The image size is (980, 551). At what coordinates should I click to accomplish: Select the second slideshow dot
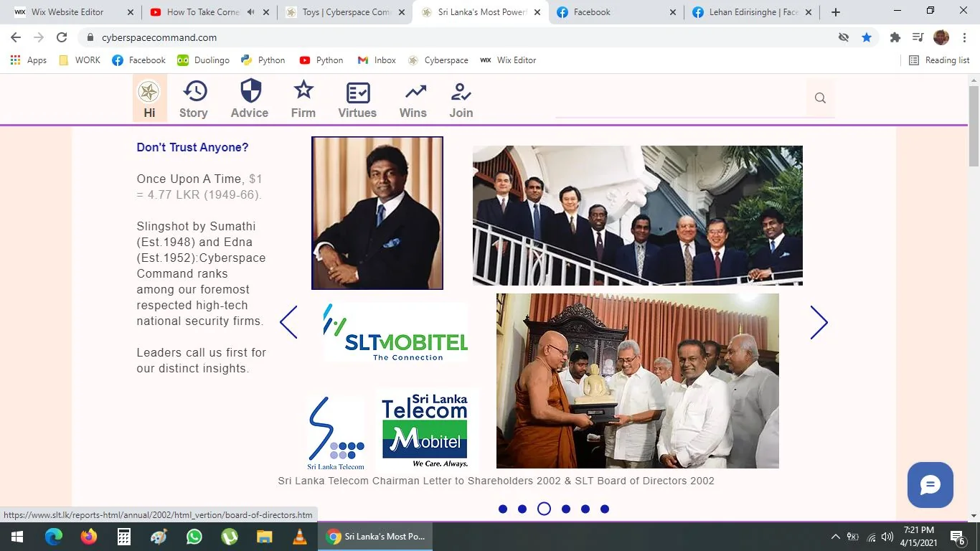coord(522,509)
